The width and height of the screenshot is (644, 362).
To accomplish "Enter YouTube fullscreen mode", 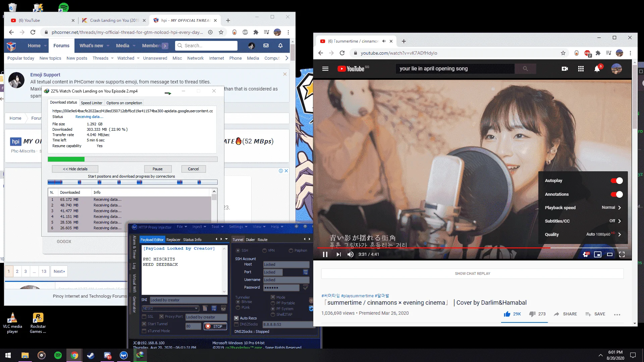I will click(622, 254).
